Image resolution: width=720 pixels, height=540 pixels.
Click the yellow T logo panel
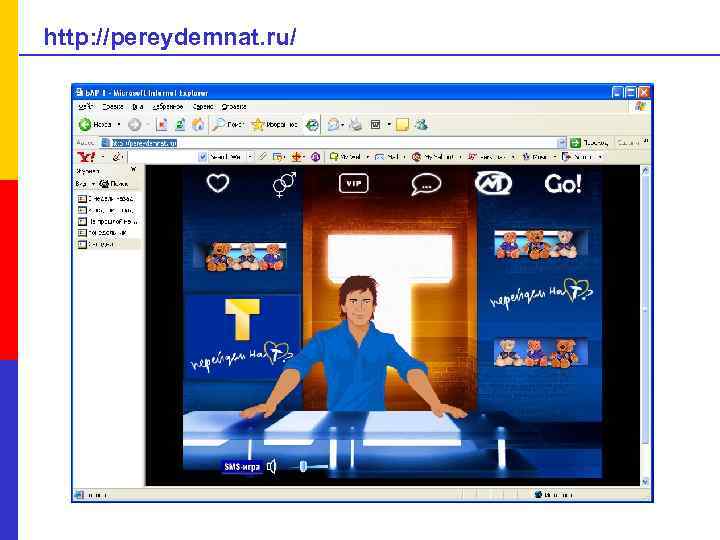click(242, 337)
